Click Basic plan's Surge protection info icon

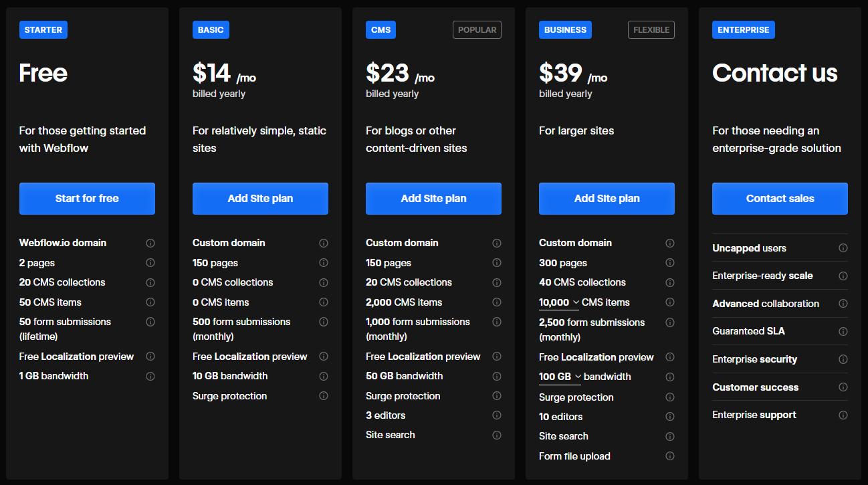coord(324,396)
